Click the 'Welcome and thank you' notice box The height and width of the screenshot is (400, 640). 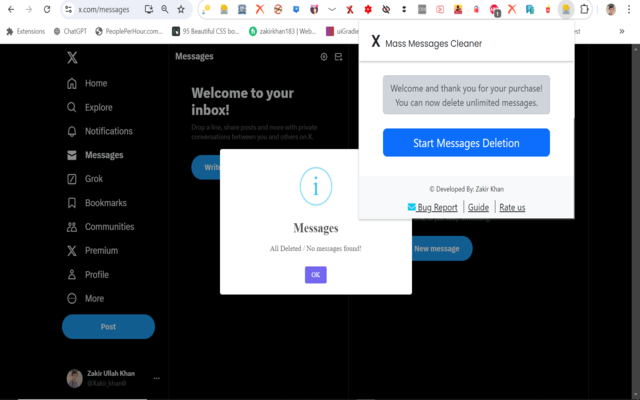pos(466,95)
